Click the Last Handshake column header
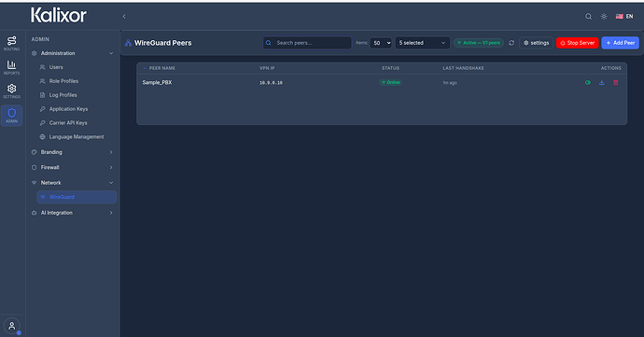The width and height of the screenshot is (644, 337). tap(463, 68)
